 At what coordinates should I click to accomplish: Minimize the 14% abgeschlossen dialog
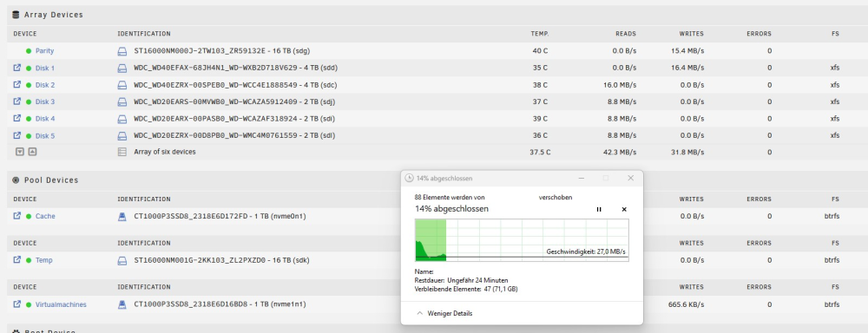click(x=582, y=178)
